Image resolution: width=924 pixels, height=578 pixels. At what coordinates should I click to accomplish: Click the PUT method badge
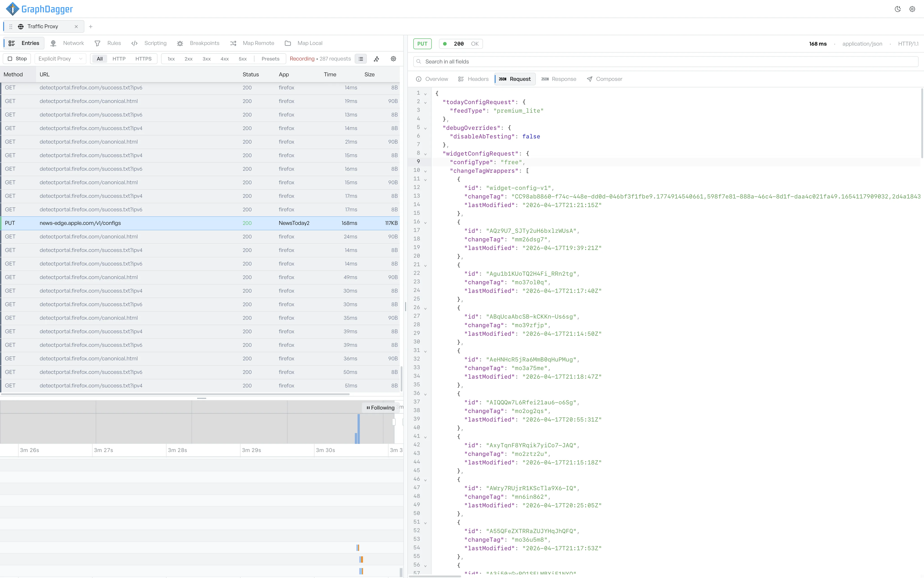(x=422, y=44)
